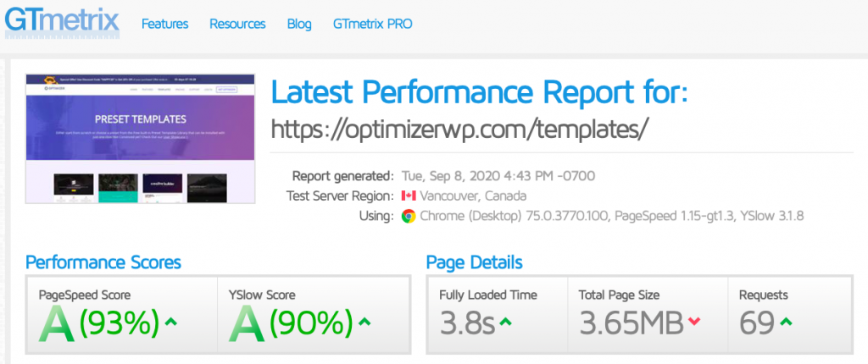The width and height of the screenshot is (868, 364).
Task: Click green arrow beside PageSpeed 93%
Action: point(171,322)
